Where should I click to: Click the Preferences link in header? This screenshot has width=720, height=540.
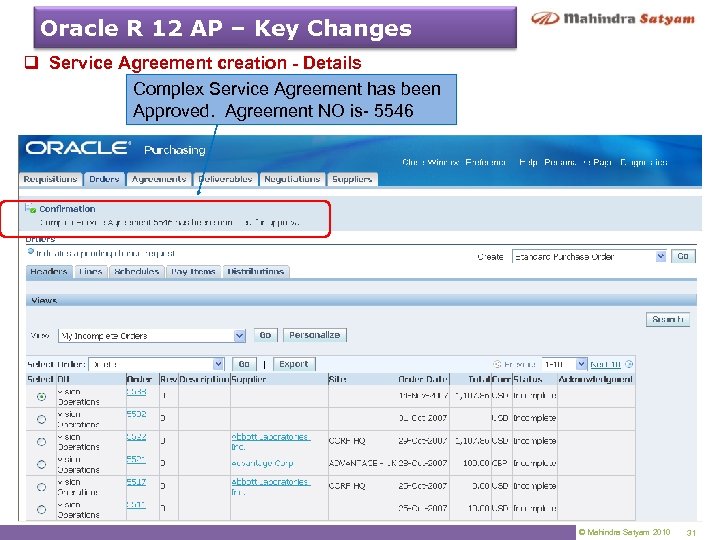[485, 163]
